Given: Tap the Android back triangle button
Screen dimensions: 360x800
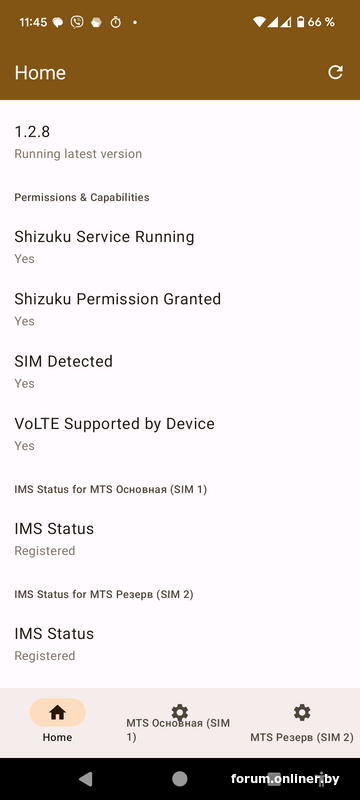Looking at the screenshot, I should (86, 779).
